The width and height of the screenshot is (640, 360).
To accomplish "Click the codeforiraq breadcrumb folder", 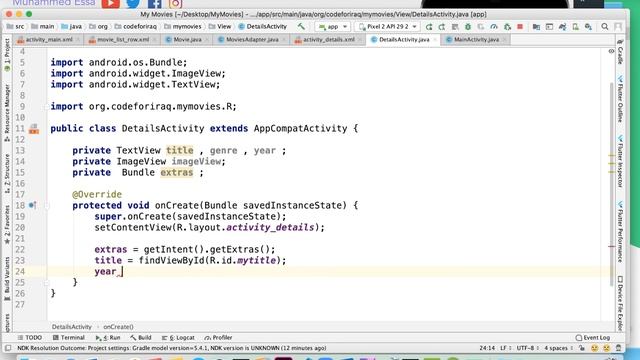I will pyautogui.click(x=136, y=27).
